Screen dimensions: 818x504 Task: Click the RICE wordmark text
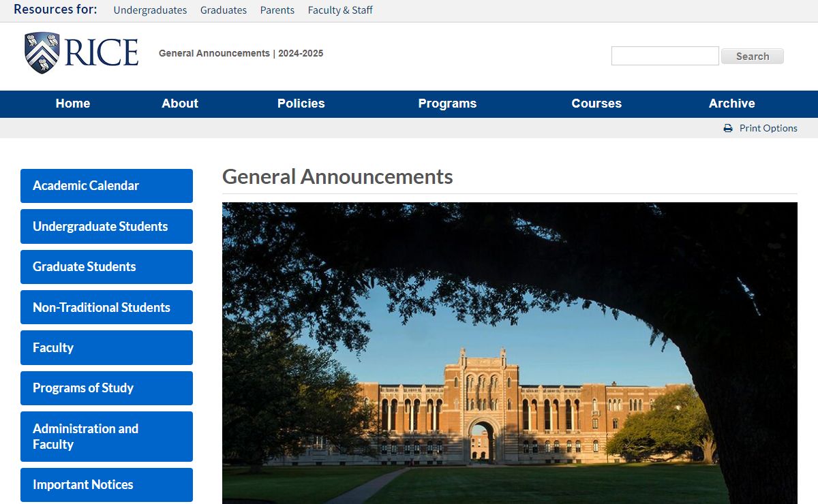point(102,52)
